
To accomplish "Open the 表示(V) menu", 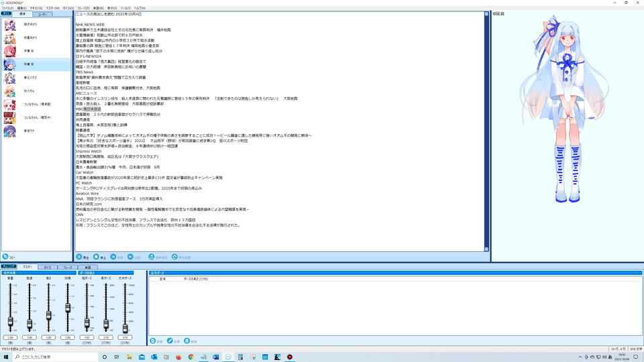I will pos(112,8).
